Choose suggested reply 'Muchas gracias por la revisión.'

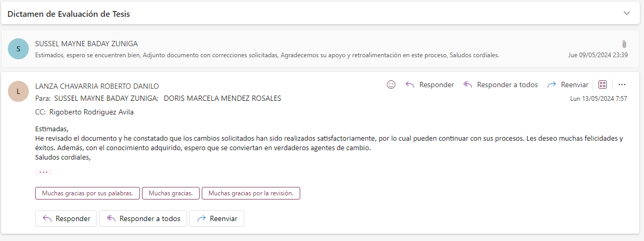point(250,193)
